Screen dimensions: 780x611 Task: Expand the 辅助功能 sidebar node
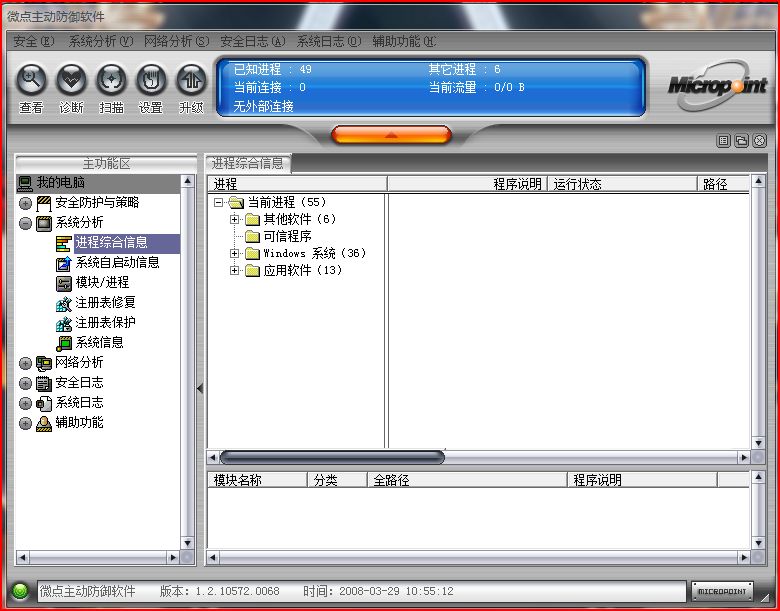pos(25,423)
